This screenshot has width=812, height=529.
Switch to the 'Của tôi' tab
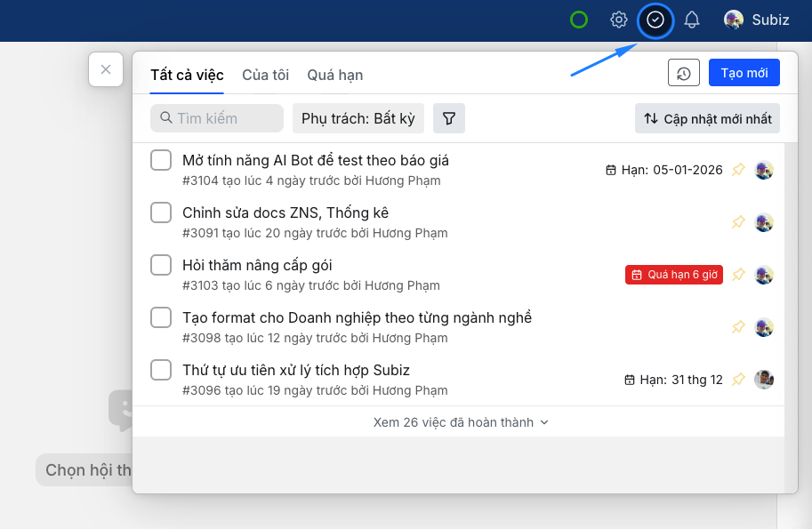[x=265, y=75]
